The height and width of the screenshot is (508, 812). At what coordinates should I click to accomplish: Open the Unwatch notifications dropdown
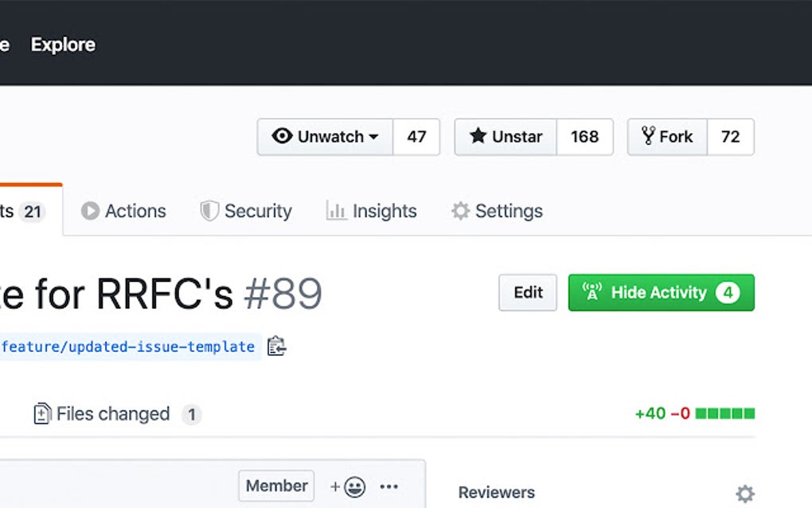(325, 137)
